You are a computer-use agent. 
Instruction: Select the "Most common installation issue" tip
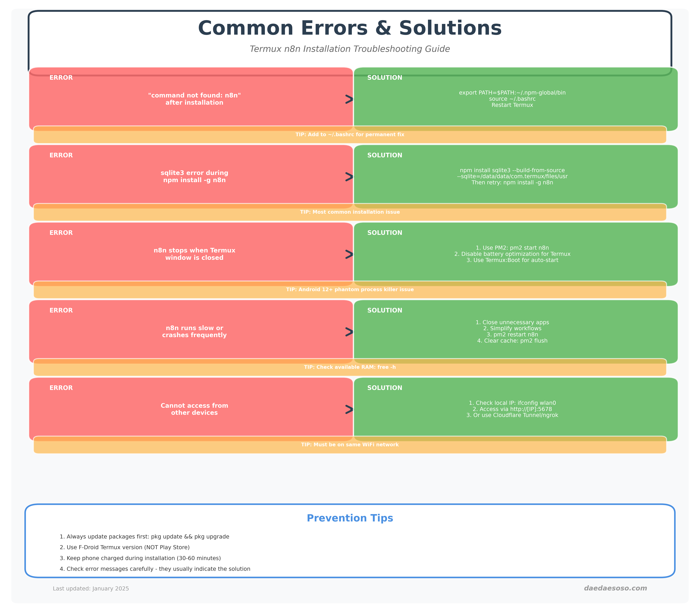(x=350, y=212)
